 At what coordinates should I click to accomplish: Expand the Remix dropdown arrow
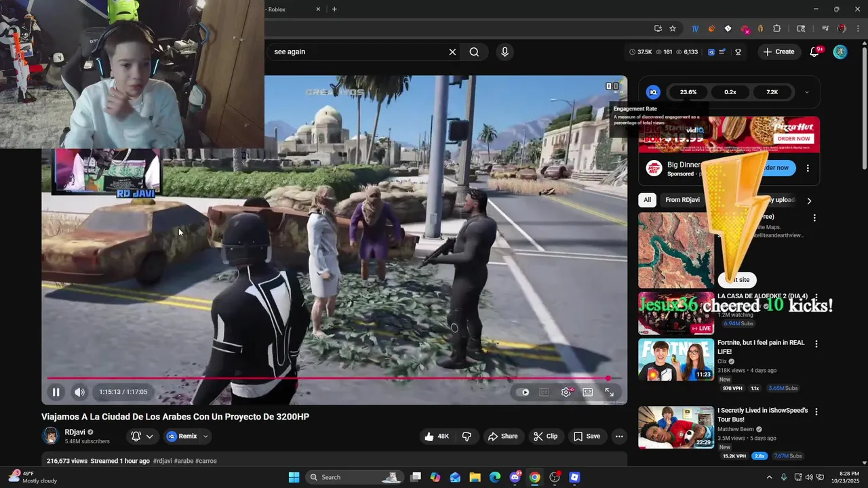point(205,436)
